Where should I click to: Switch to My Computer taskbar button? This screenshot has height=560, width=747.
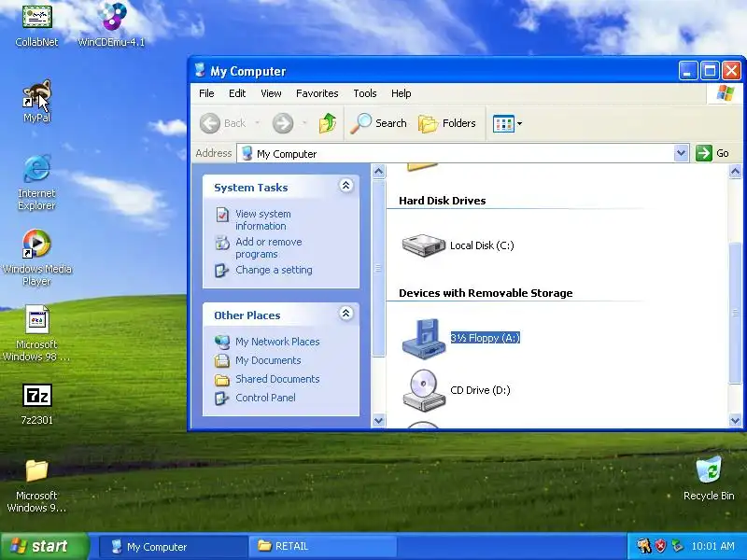[x=174, y=547]
